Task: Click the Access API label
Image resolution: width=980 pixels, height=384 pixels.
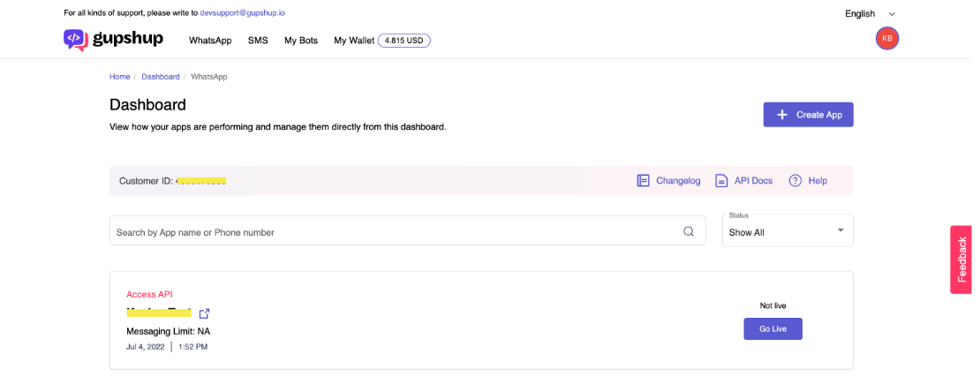Action: tap(149, 295)
